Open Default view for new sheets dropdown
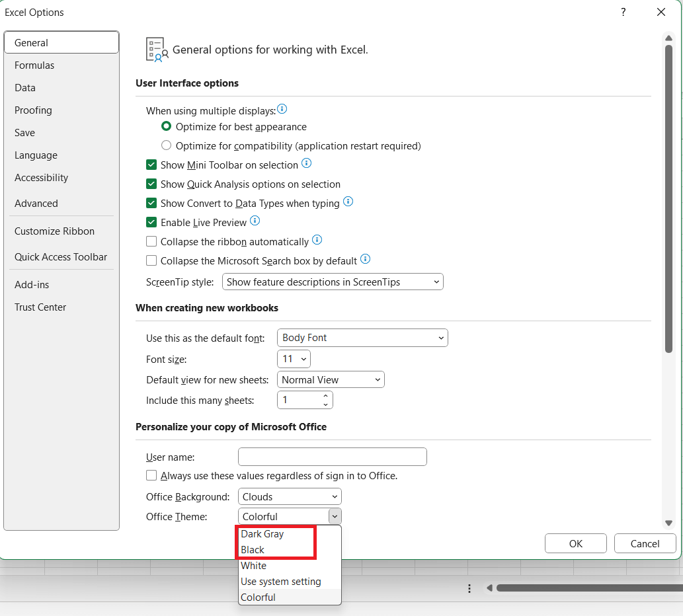Viewport: 683px width, 616px height. click(x=331, y=379)
